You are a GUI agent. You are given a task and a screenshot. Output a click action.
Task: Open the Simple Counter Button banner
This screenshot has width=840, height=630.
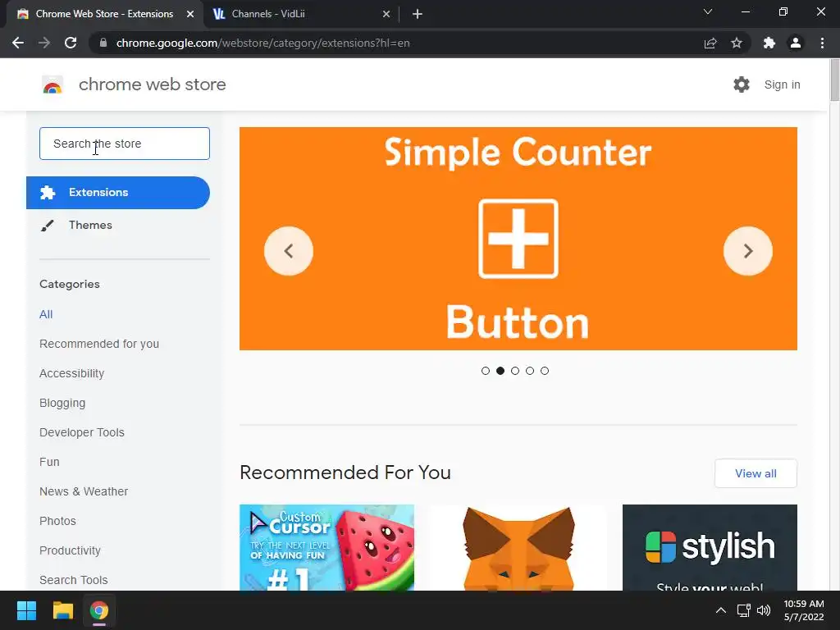tap(518, 239)
